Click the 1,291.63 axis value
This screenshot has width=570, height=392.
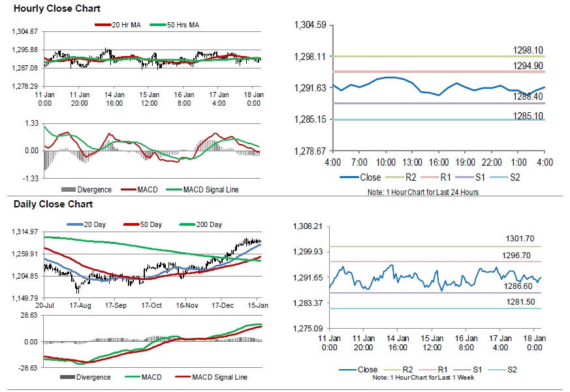point(309,88)
